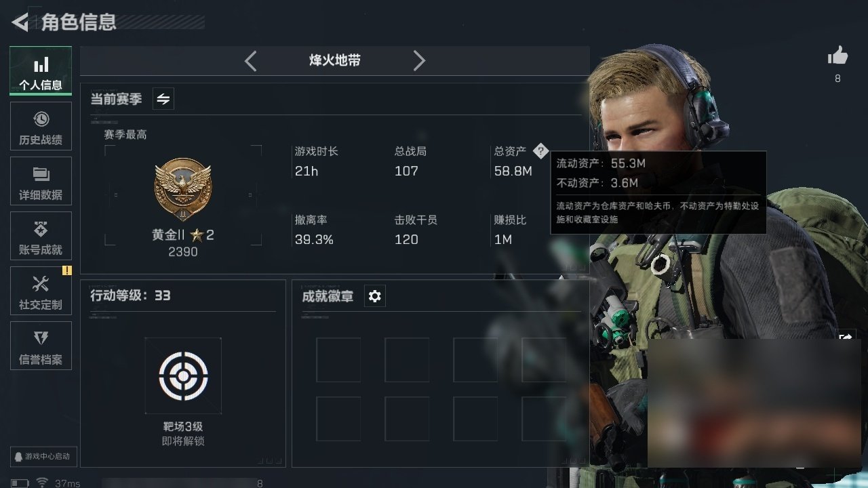Screen dimensions: 868x488
Task: Click the 靶场3级 target icon
Action: 183,375
